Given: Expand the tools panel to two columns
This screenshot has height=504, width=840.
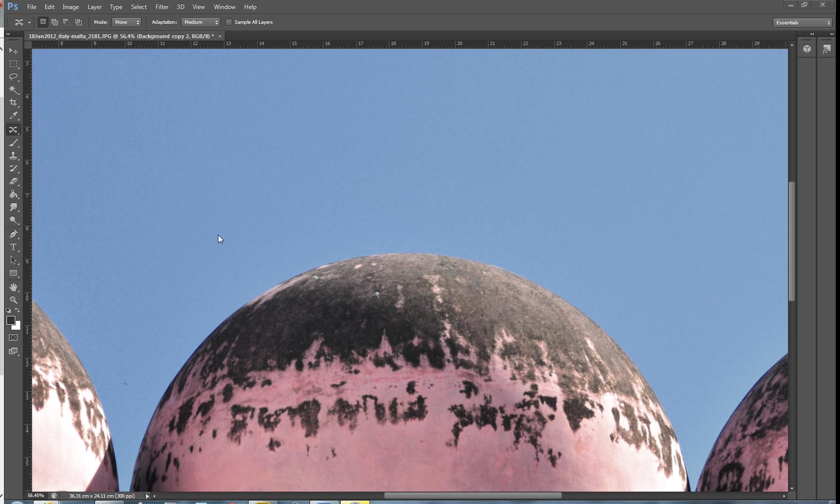Looking at the screenshot, I should point(8,34).
